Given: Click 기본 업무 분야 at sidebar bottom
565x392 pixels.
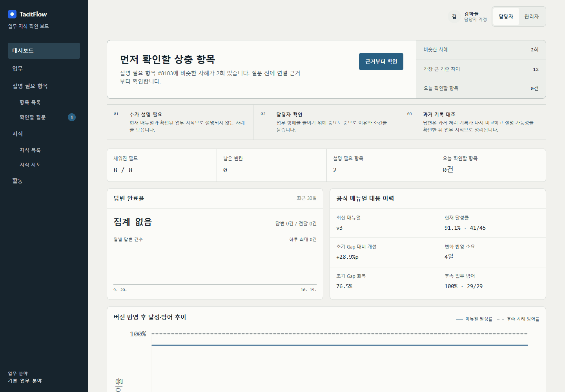Looking at the screenshot, I should pyautogui.click(x=25, y=381).
